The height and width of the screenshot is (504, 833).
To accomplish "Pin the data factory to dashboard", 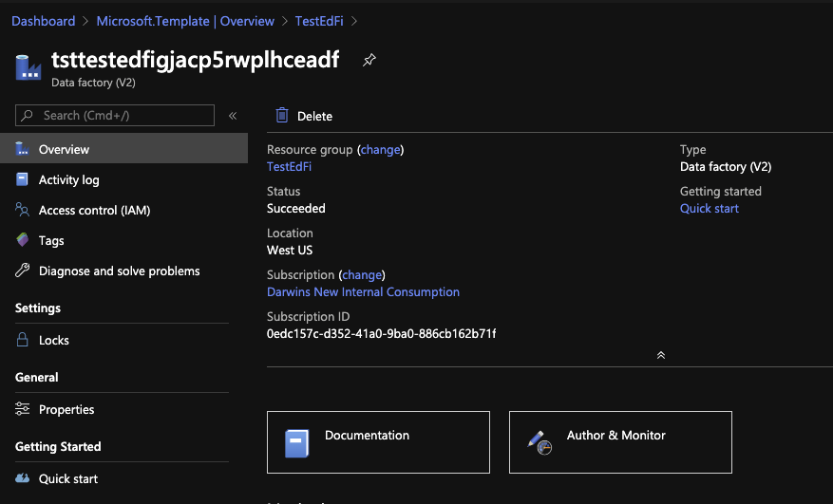I will [369, 60].
